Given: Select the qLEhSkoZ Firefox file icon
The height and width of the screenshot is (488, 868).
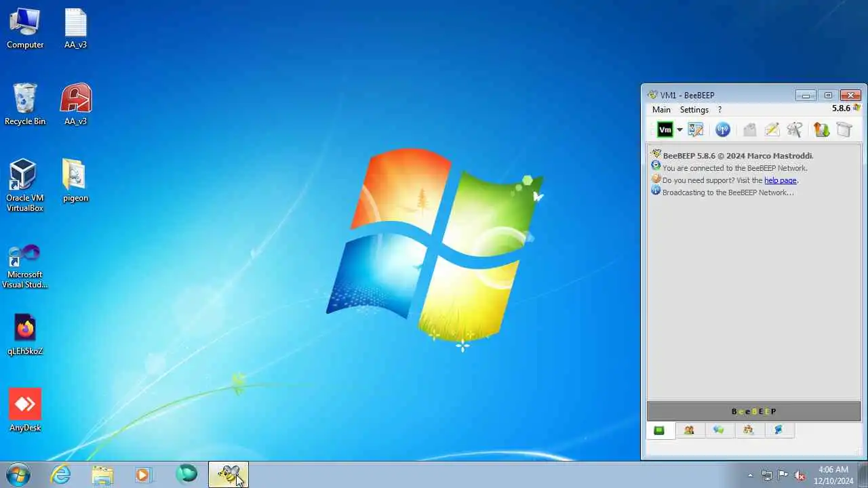Looking at the screenshot, I should 25,334.
